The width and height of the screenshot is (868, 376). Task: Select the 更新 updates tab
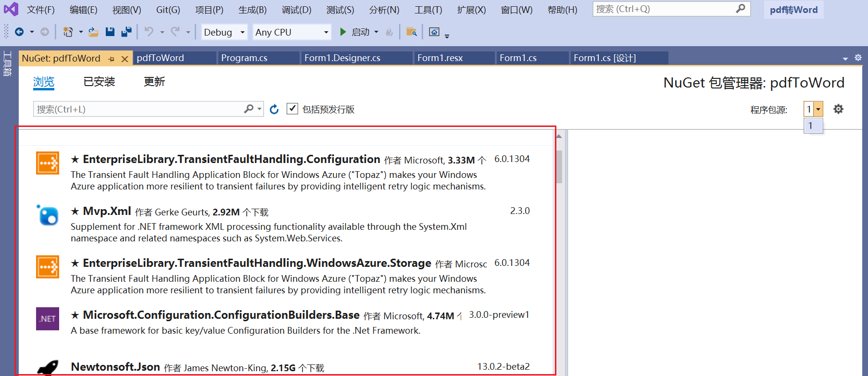click(x=154, y=82)
